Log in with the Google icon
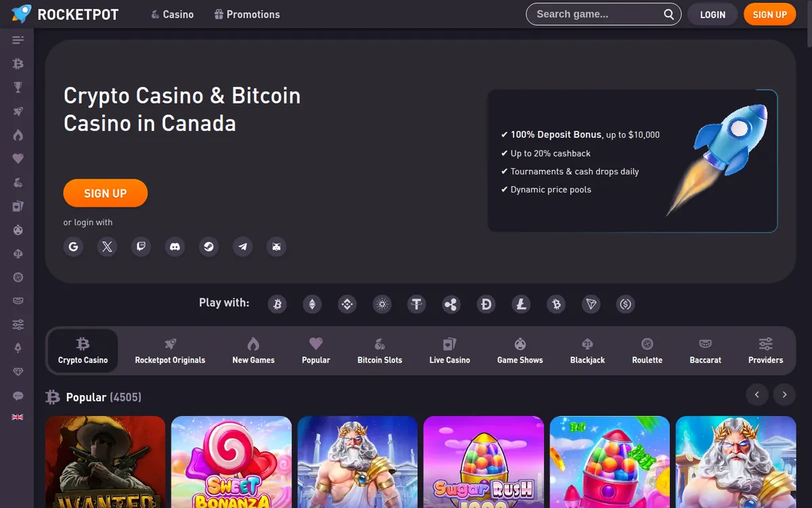The height and width of the screenshot is (508, 812). 73,247
